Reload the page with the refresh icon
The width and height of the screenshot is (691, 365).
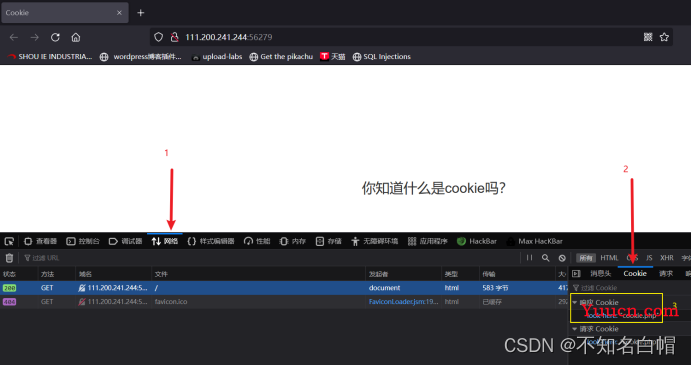coord(55,37)
